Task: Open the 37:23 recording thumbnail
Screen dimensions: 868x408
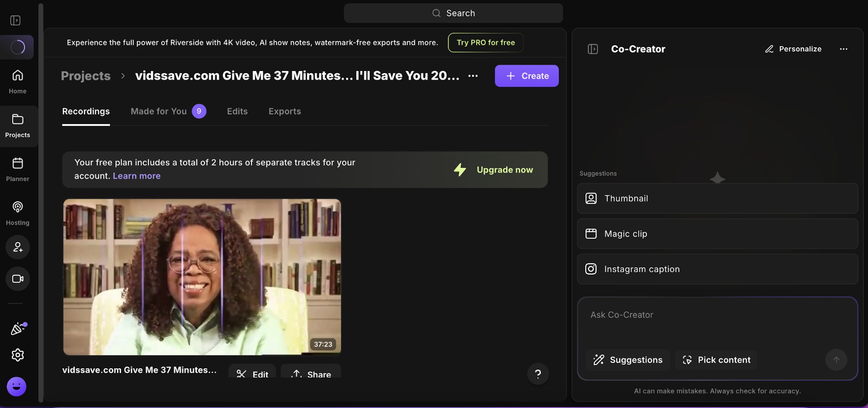Action: tap(202, 277)
